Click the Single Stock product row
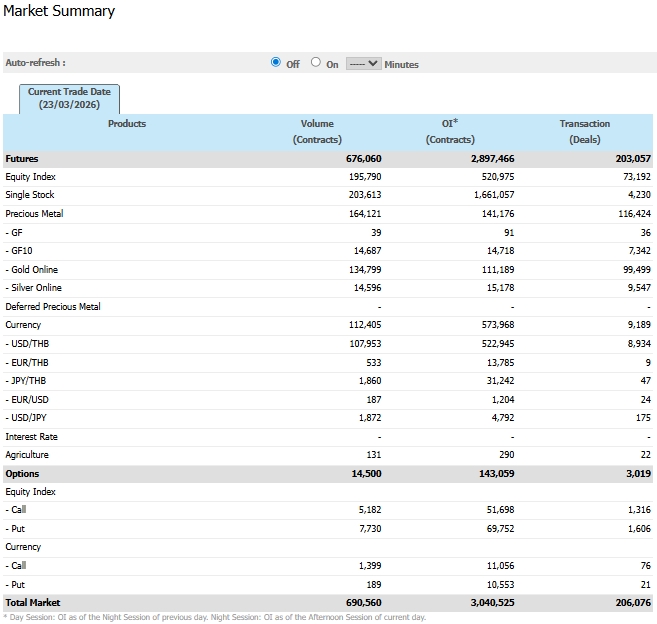This screenshot has width=657, height=624. pos(30,195)
